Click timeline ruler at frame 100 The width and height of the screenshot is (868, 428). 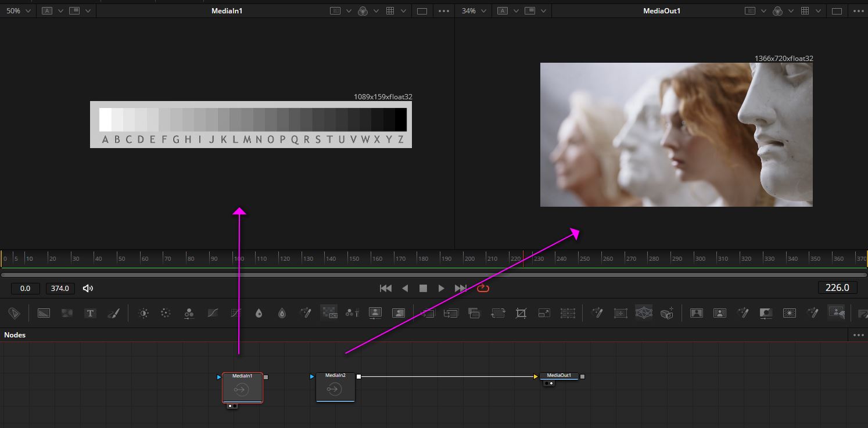pos(238,258)
